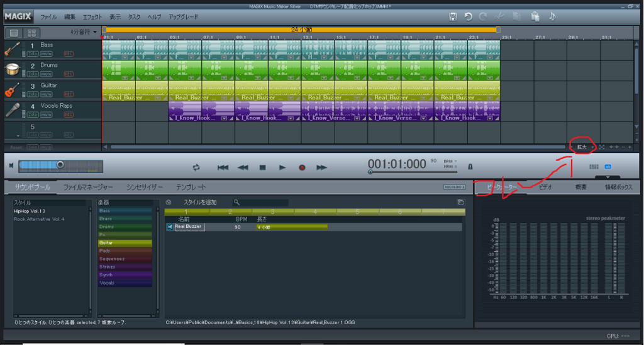Arm REC on the Vocals Raps track
The height and width of the screenshot is (345, 644).
[x=69, y=115]
